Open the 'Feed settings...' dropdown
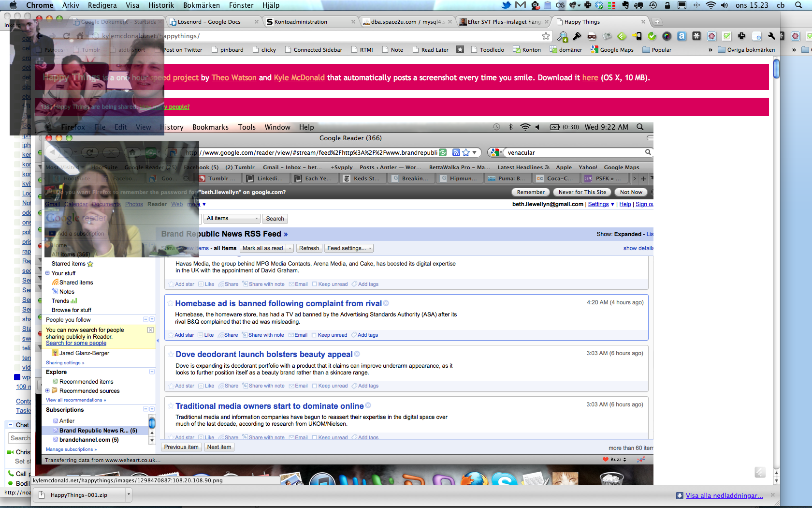Screen dimensions: 812x508 [x=349, y=248]
